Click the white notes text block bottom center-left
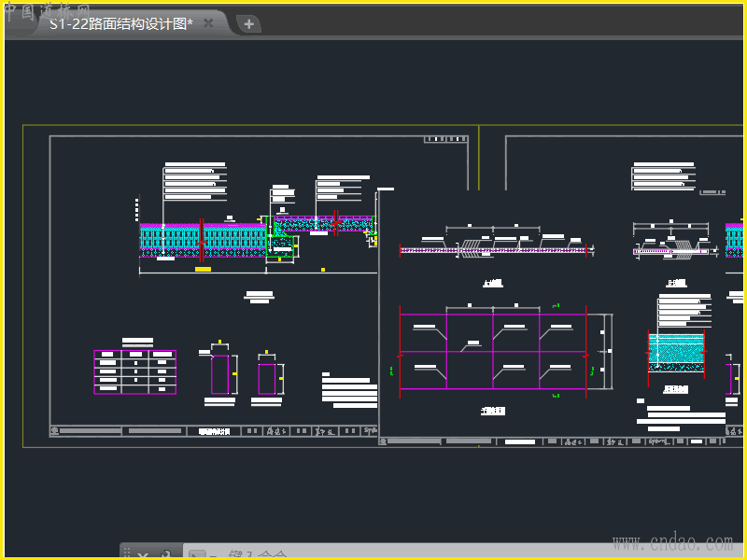This screenshot has height=560, width=747. [x=347, y=390]
